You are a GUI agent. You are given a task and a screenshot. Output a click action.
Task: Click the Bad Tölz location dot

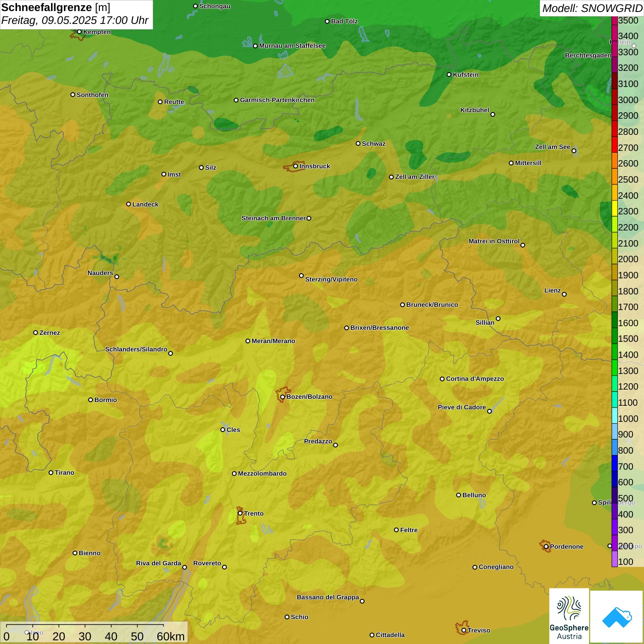pyautogui.click(x=327, y=21)
